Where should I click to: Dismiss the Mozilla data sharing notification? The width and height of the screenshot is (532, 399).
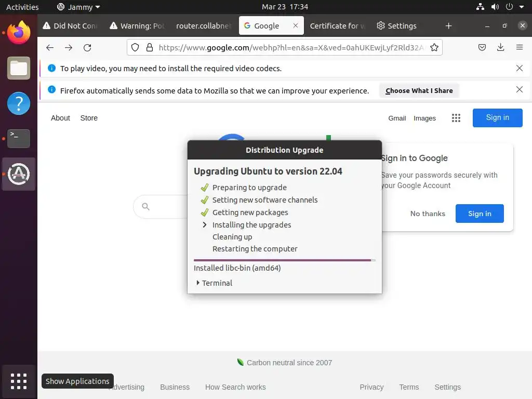coord(519,89)
